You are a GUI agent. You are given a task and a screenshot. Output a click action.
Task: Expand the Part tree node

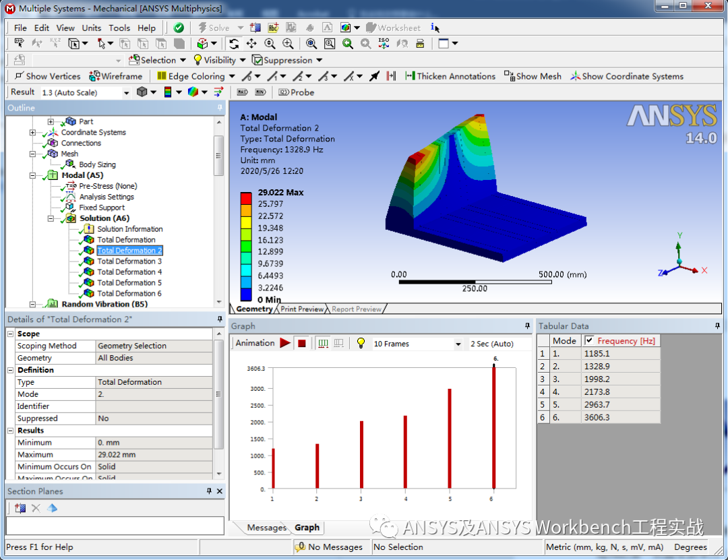click(x=51, y=122)
